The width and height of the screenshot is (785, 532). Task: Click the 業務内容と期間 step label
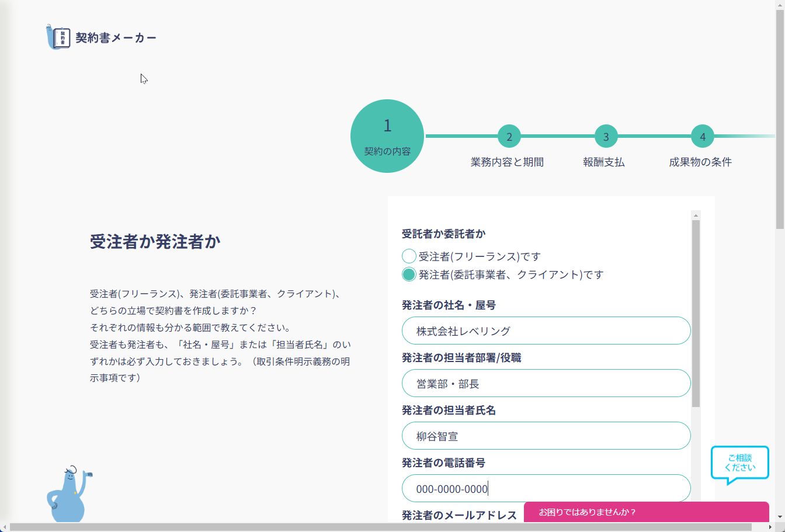[507, 162]
